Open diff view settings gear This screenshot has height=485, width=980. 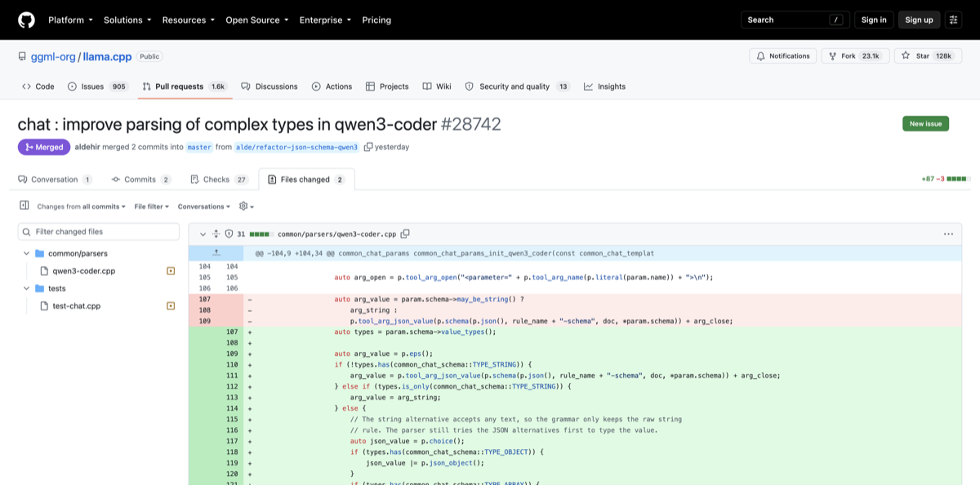coord(246,207)
